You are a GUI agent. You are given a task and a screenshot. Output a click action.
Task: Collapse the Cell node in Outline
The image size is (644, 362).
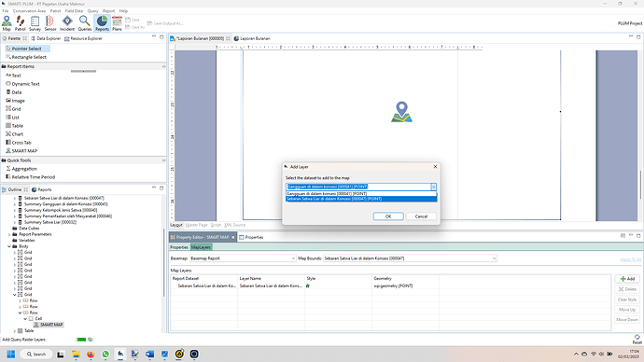point(25,318)
